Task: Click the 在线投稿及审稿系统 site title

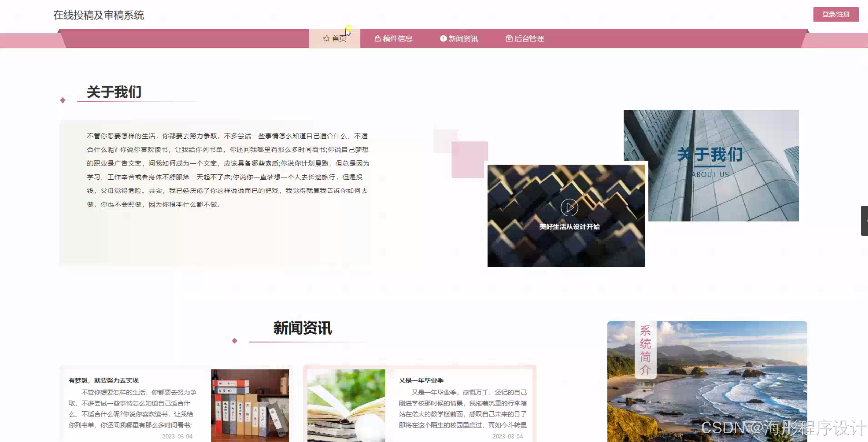Action: pyautogui.click(x=99, y=15)
